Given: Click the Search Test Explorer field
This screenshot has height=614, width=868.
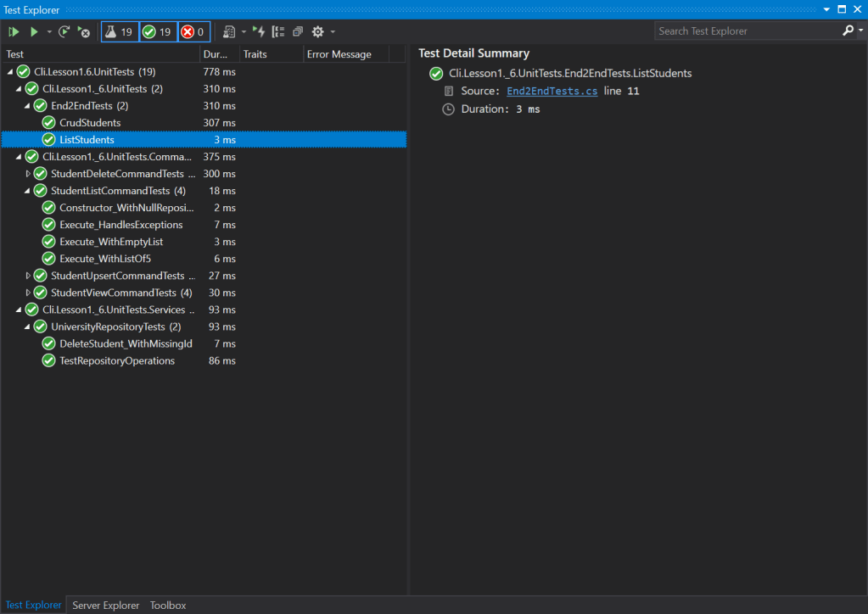Looking at the screenshot, I should [747, 31].
